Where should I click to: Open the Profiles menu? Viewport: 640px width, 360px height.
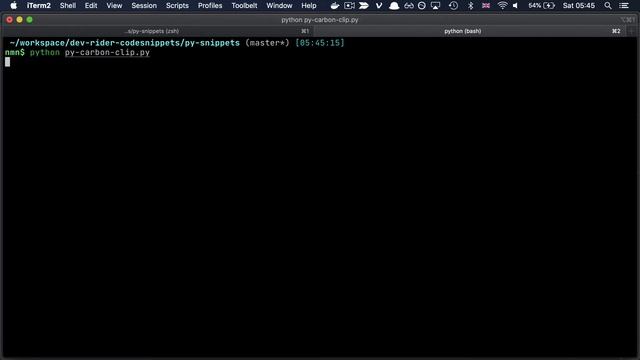[x=210, y=6]
